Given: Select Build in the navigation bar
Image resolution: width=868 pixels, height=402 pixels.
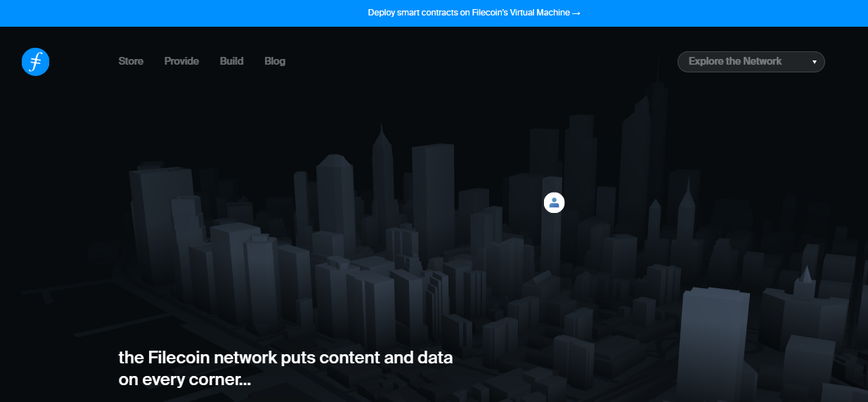Looking at the screenshot, I should [x=231, y=61].
